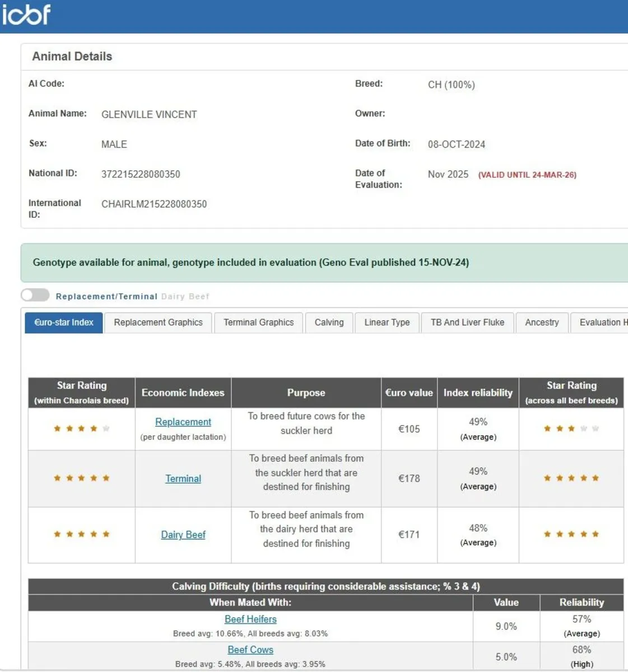
Task: Open the Terminal index link
Action: click(x=183, y=479)
